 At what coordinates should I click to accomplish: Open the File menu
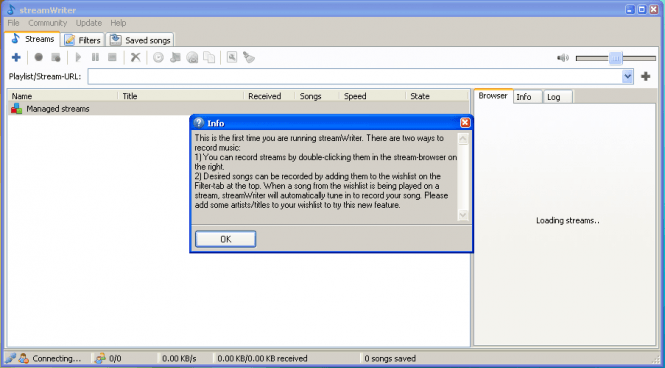pos(14,23)
